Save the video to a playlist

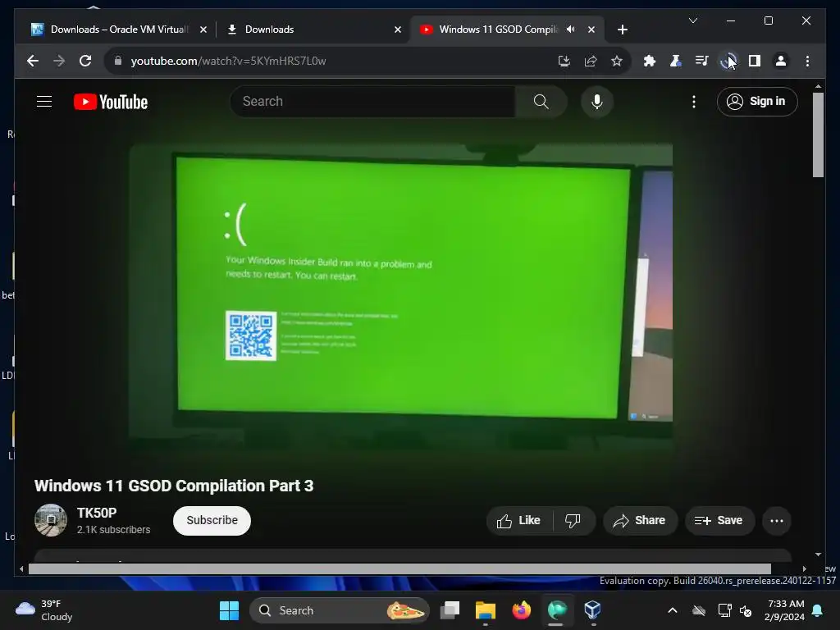(x=719, y=521)
